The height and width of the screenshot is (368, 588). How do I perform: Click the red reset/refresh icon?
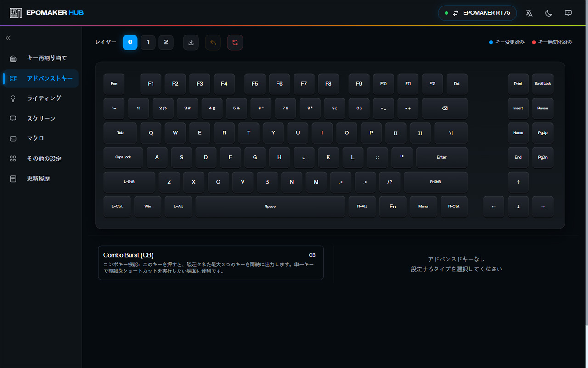coord(235,42)
